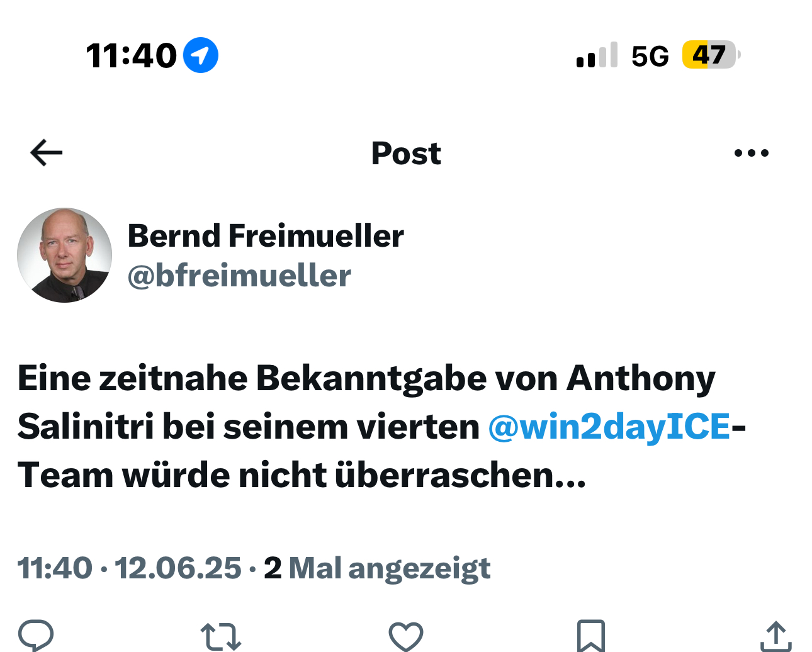Viewport: 812px width, 652px height.
Task: Bookmark this post
Action: tap(591, 636)
